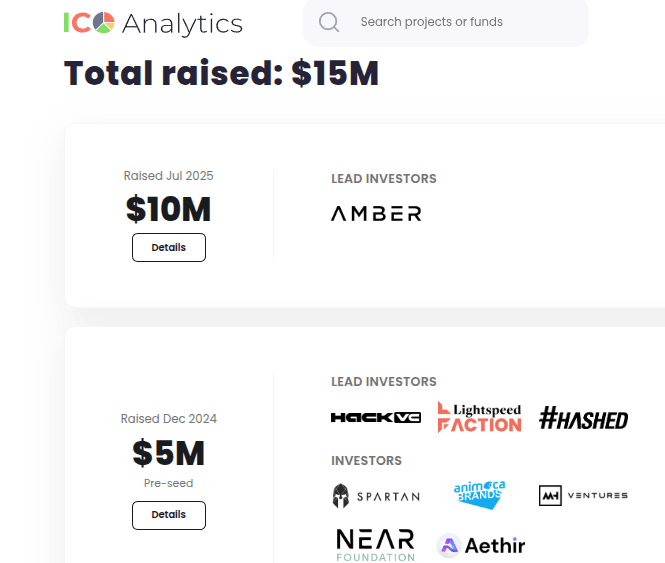Open the Amber lead investor logo
Screen dimensions: 665x563
[x=376, y=213]
